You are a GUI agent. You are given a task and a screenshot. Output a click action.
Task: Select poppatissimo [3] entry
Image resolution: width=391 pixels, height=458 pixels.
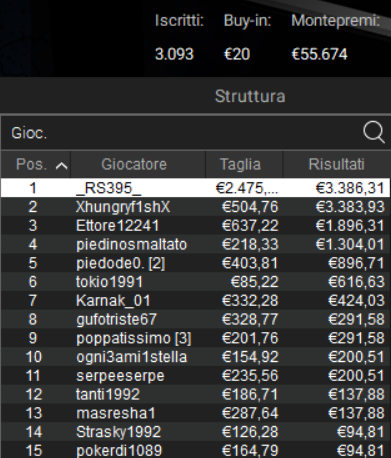195,338
